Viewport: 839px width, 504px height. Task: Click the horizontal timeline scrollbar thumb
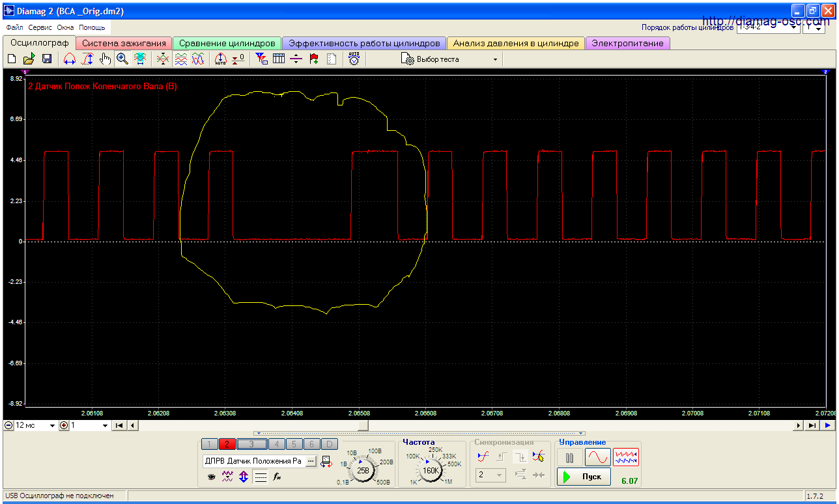[363, 426]
